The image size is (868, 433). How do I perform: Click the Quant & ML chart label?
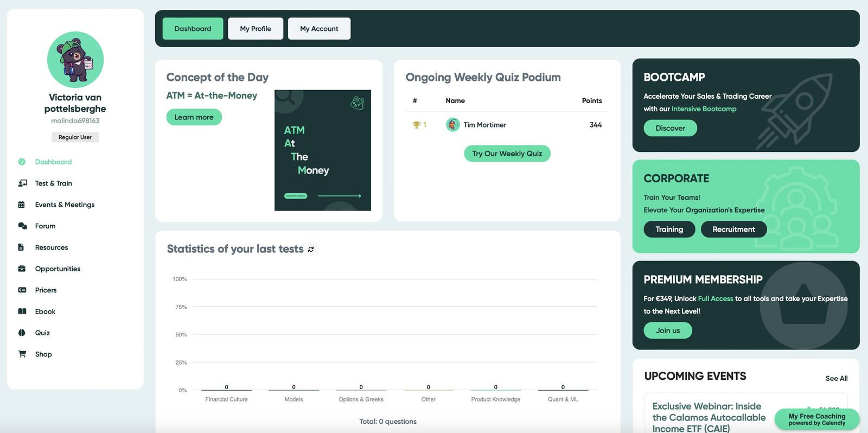[563, 399]
